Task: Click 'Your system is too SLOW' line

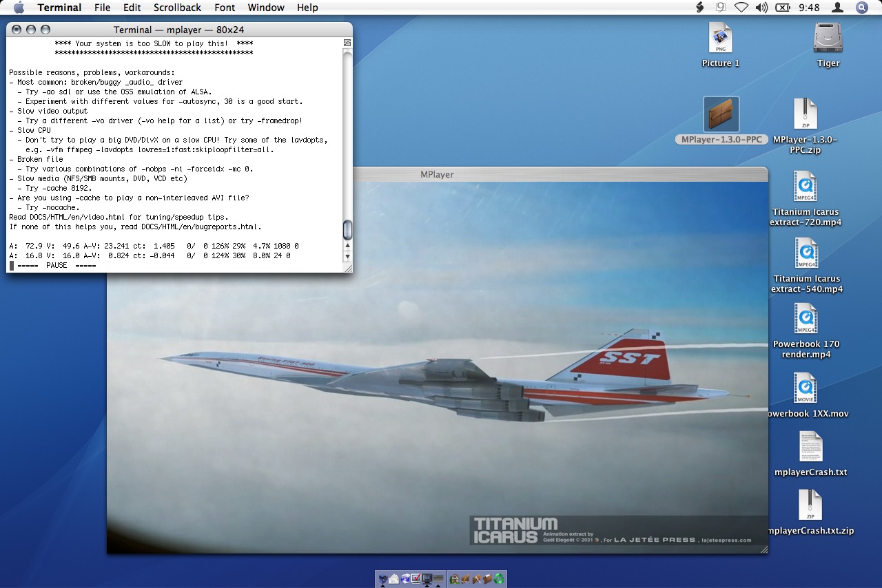Action: pos(154,43)
